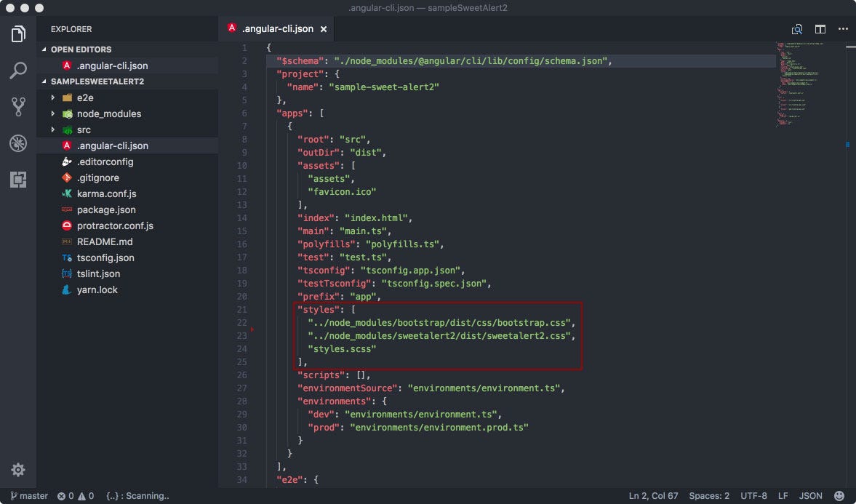Click the "apps" key on line 6

(x=292, y=113)
